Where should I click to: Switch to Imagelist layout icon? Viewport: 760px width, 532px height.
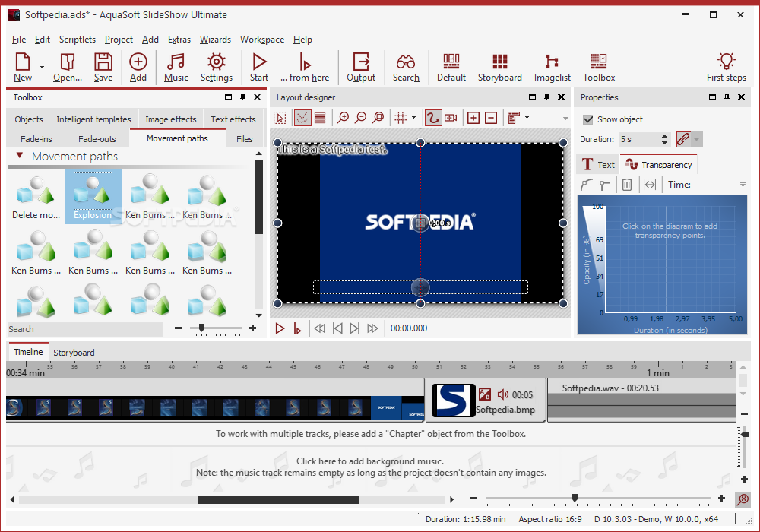[552, 67]
